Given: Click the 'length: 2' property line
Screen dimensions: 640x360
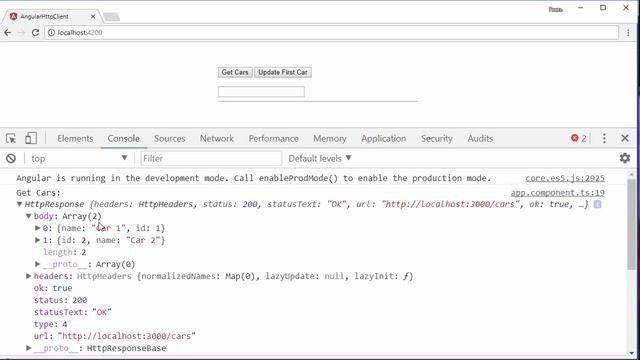Looking at the screenshot, I should (64, 252).
